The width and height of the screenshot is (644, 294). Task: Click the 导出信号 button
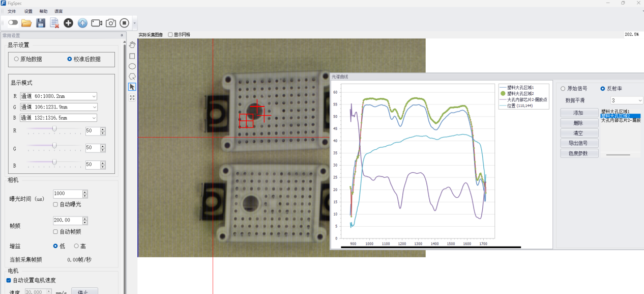coord(579,143)
